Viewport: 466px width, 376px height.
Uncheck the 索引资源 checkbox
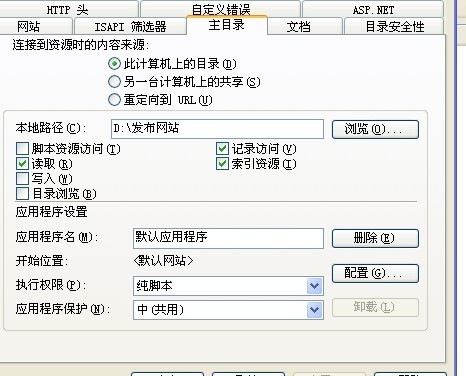pyautogui.click(x=222, y=163)
